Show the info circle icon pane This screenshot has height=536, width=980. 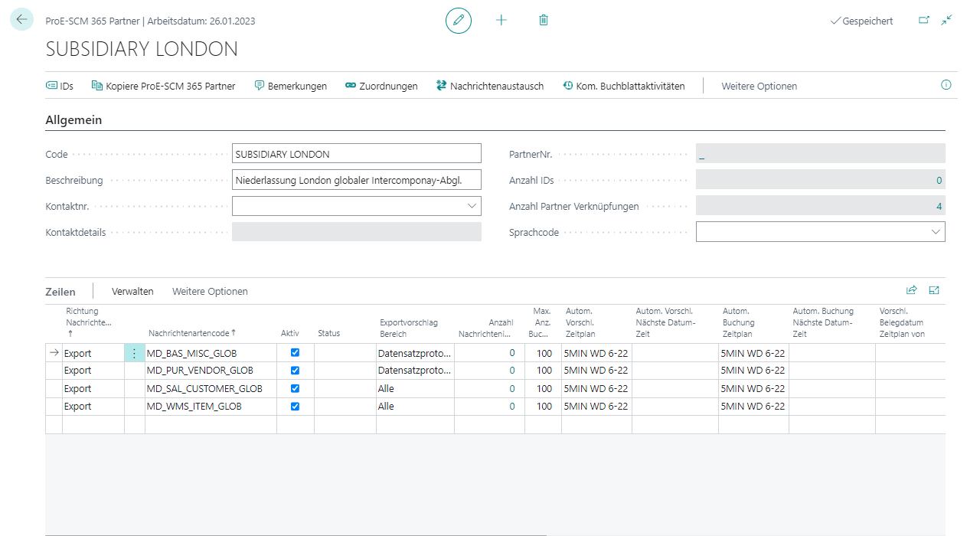pos(946,85)
